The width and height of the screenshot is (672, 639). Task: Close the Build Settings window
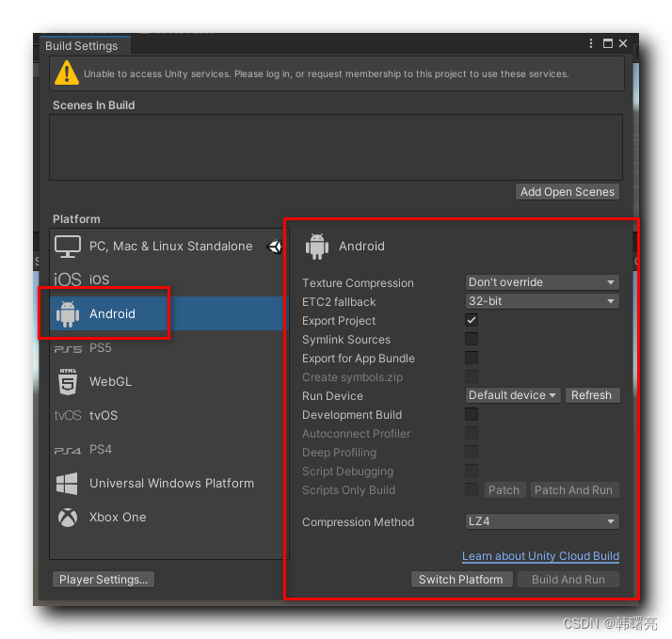tap(623, 43)
